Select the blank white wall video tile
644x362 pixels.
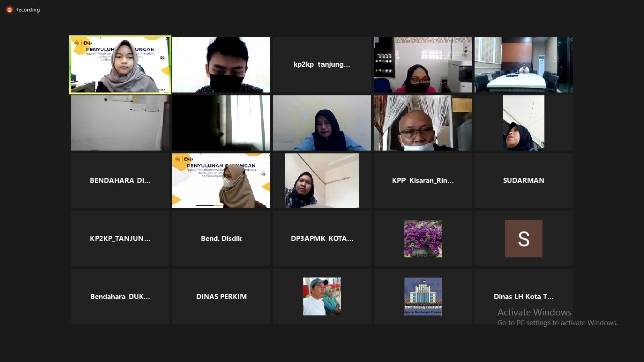[120, 123]
